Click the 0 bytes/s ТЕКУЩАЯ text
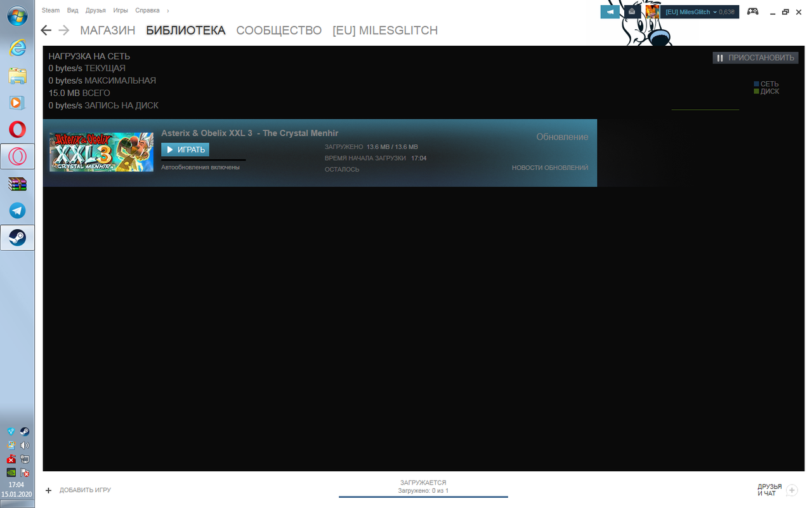 (87, 69)
